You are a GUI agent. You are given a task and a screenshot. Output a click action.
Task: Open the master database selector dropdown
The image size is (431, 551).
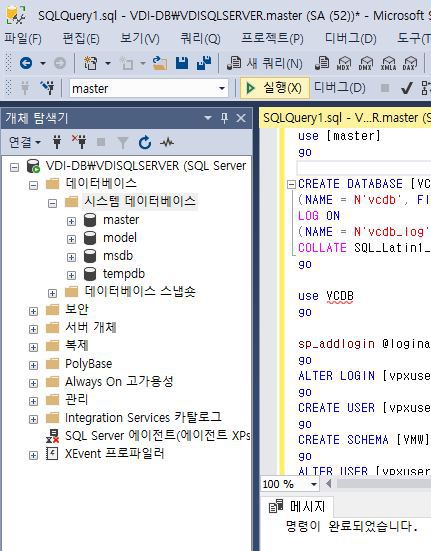[x=222, y=88]
